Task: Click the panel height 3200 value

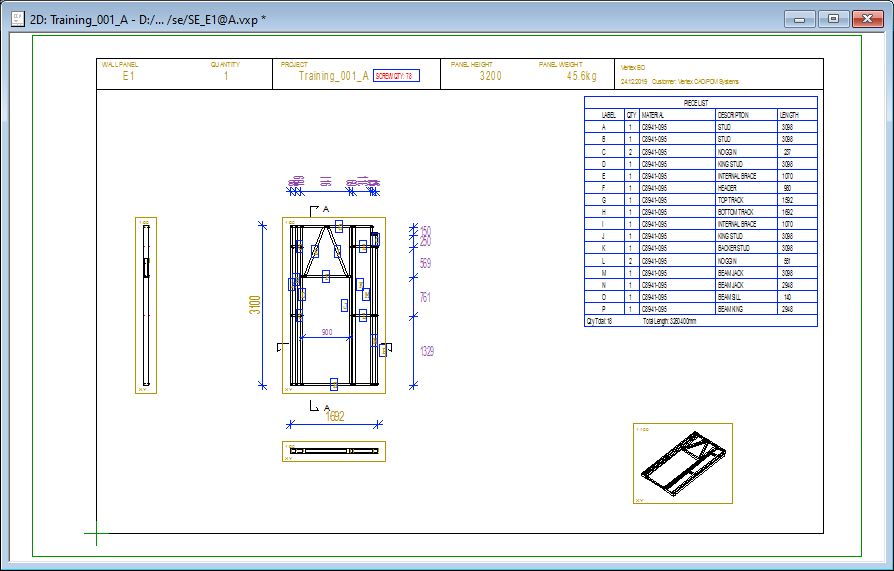Action: pyautogui.click(x=490, y=76)
